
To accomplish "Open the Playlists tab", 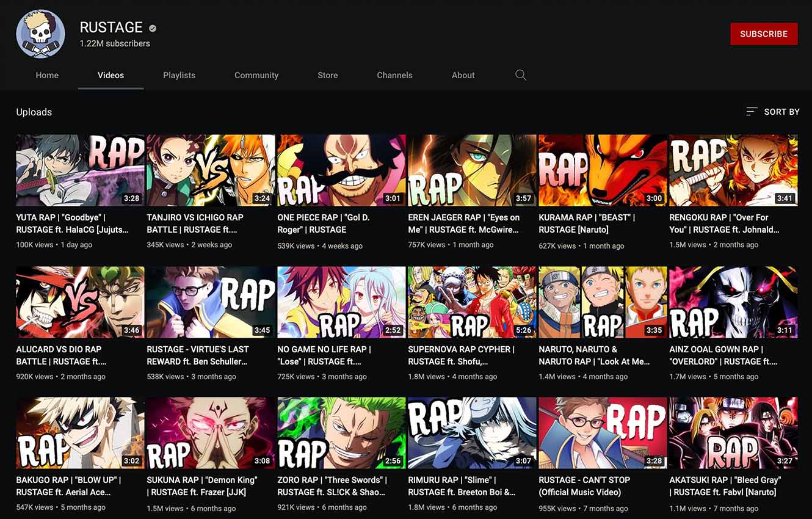I will pyautogui.click(x=179, y=75).
